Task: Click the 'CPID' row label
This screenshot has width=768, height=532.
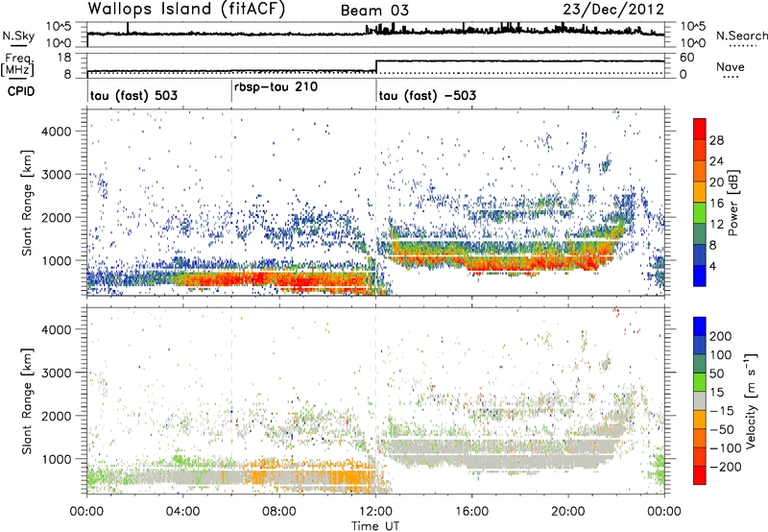Action: (21, 91)
